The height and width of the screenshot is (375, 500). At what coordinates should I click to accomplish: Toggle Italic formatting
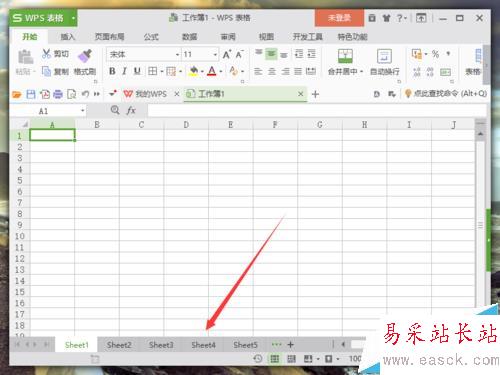point(124,71)
